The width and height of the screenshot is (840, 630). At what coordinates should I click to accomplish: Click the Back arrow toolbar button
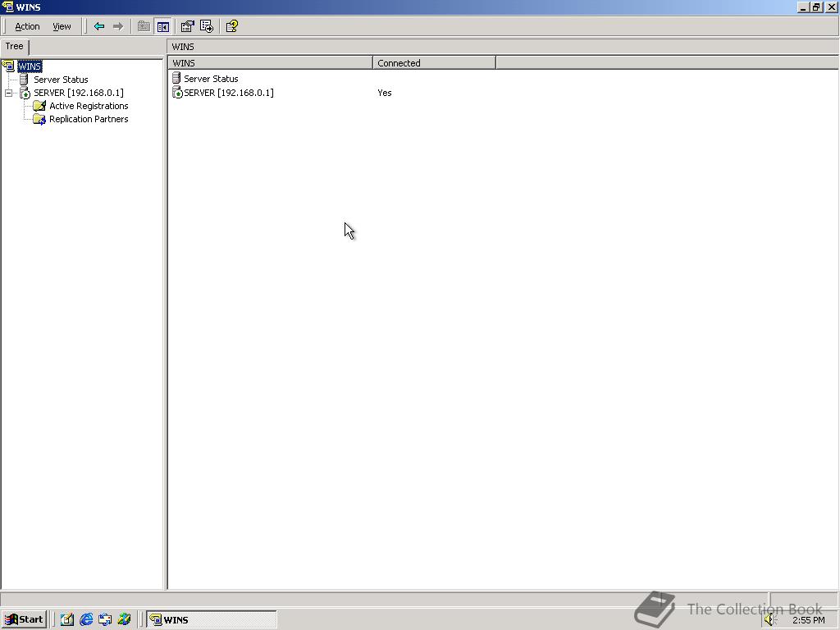tap(99, 26)
